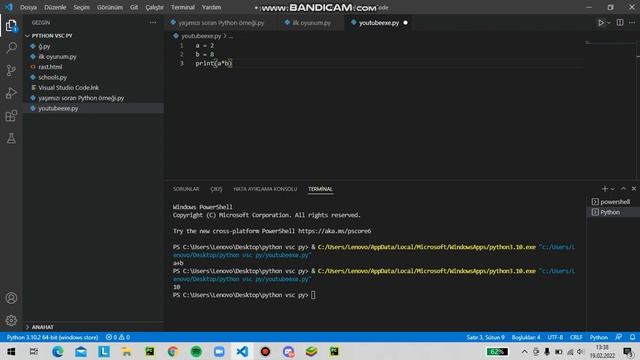The image size is (640, 360).
Task: Open Spotify from taskbar
Action: coord(196,351)
